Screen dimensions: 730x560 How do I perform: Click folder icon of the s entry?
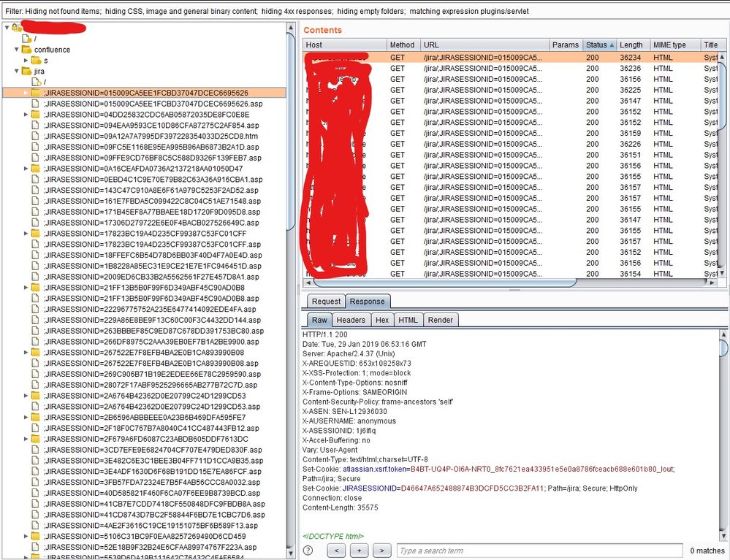[x=37, y=60]
